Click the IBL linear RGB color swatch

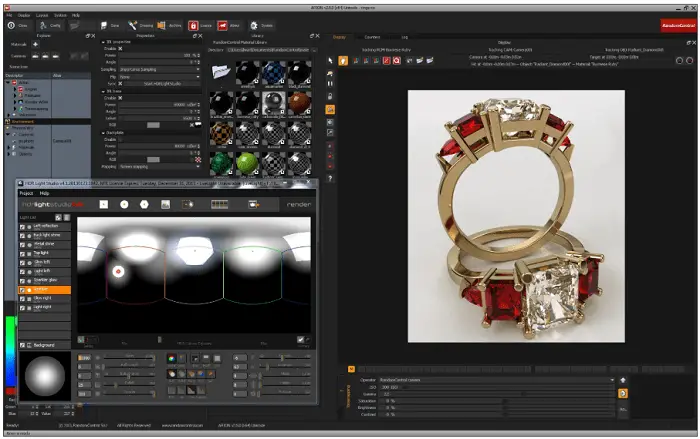click(x=153, y=125)
